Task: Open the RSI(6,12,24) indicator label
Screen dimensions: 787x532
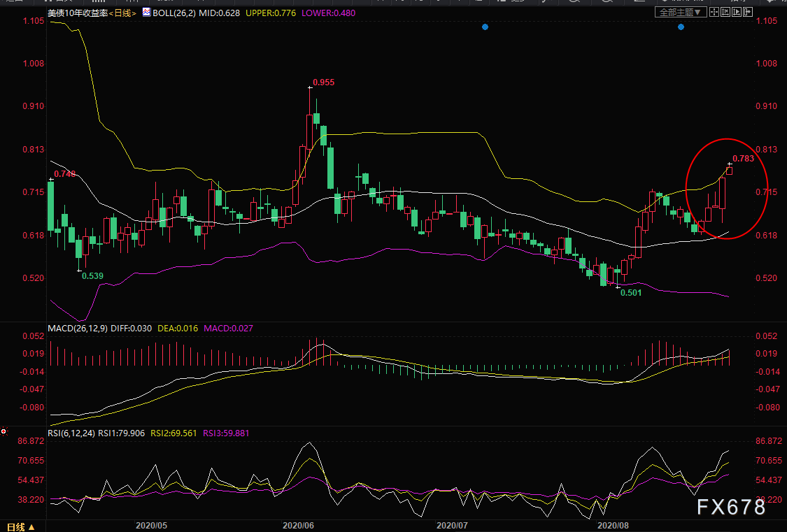Action: (x=71, y=433)
